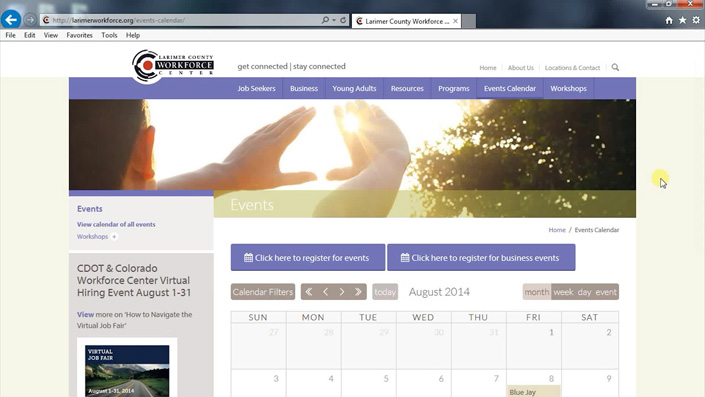Screen dimensions: 705x397
Task: Open the Favorites menu
Action: [79, 35]
